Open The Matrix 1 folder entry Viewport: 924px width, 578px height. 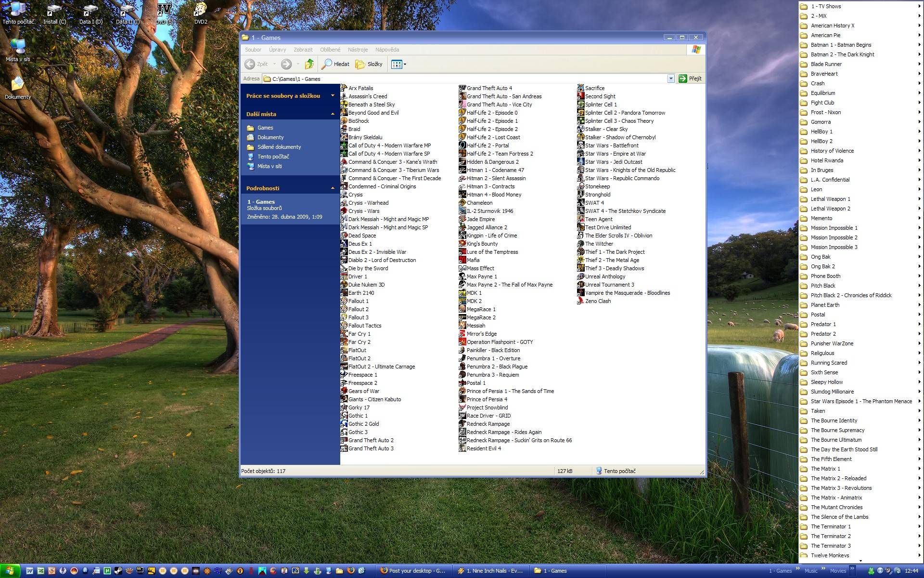pyautogui.click(x=860, y=469)
